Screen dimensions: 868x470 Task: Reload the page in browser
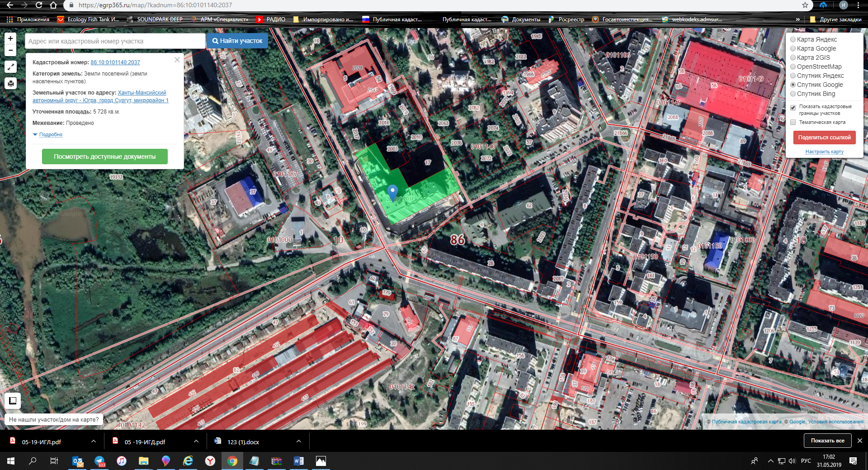click(39, 5)
